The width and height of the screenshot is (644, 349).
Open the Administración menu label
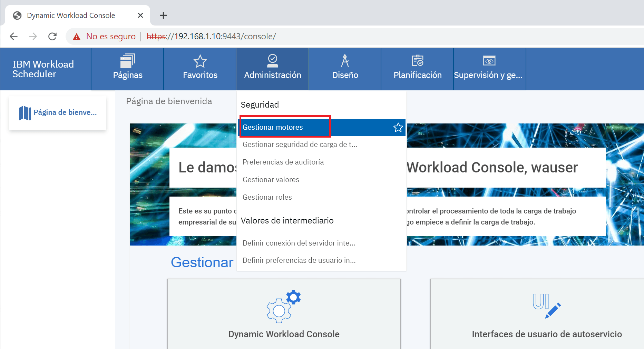tap(273, 75)
